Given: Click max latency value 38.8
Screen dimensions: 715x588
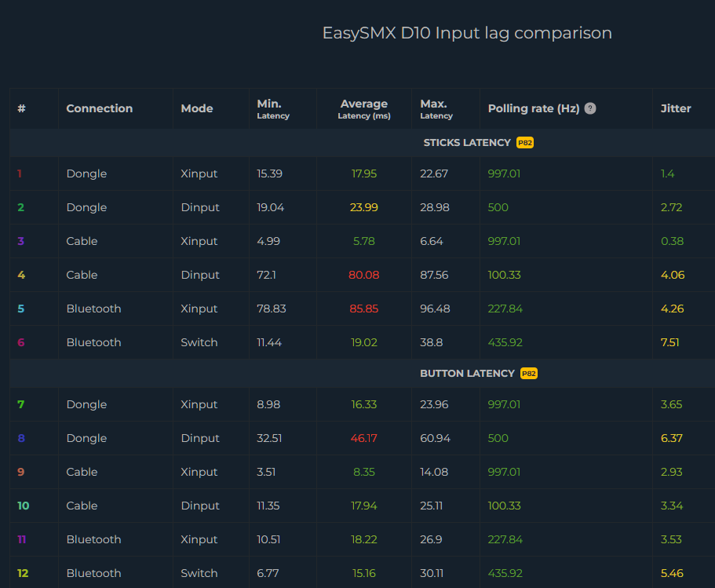Looking at the screenshot, I should coord(432,342).
